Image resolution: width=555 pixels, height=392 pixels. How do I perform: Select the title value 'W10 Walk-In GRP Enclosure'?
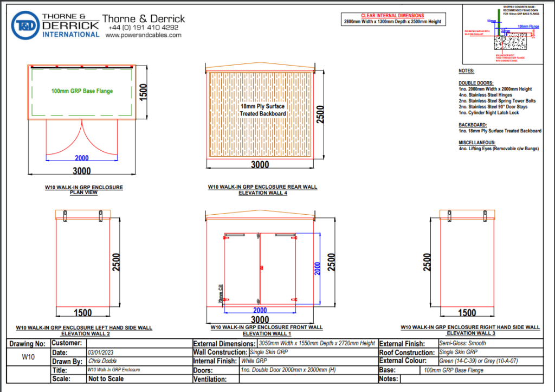[114, 370]
